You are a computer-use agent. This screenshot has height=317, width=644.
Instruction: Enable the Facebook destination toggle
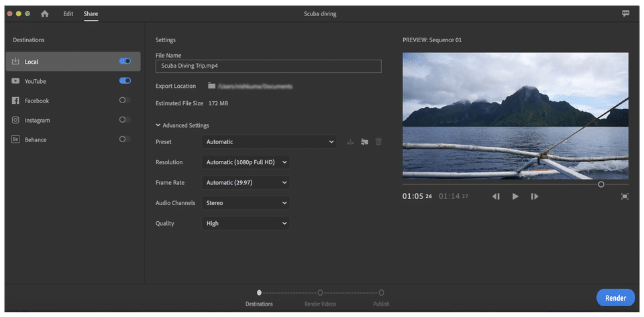click(125, 100)
